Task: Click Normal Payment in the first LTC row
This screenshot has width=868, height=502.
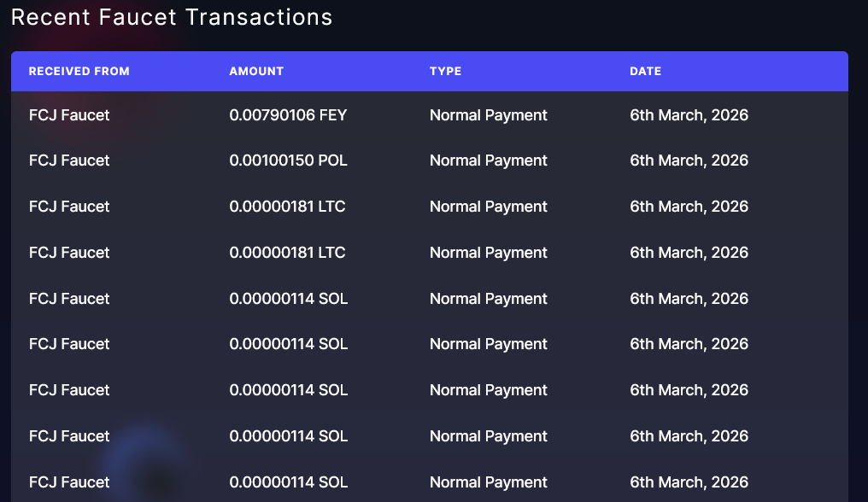Action: (x=489, y=207)
